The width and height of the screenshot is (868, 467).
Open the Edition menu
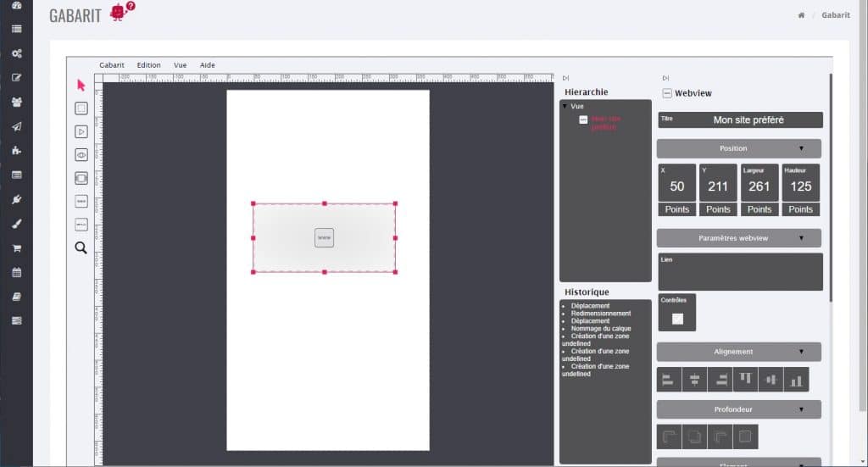pyautogui.click(x=149, y=65)
